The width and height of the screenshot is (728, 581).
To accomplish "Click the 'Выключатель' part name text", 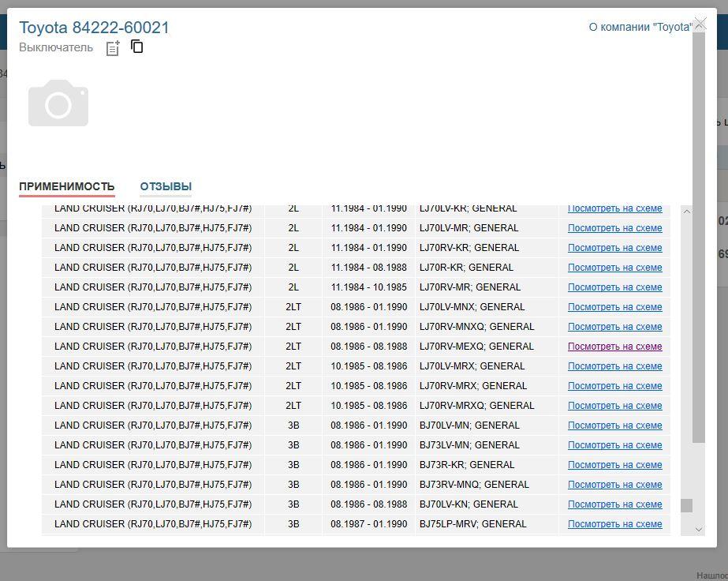I will (x=56, y=48).
